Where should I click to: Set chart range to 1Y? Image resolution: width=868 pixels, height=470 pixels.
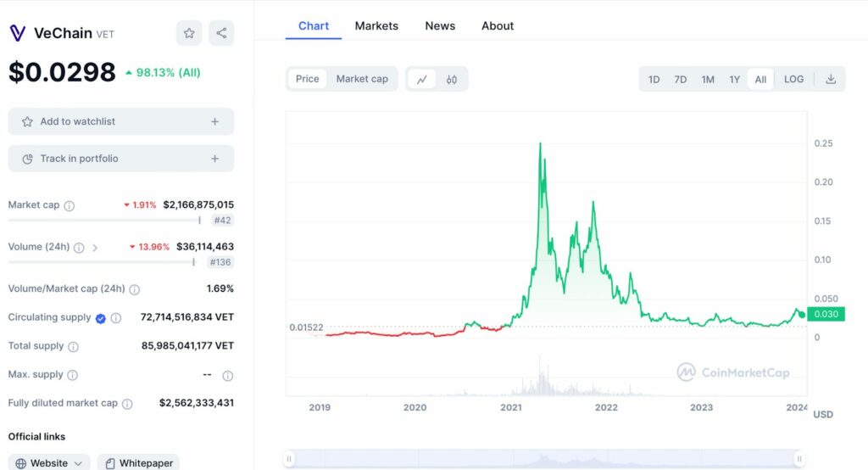click(x=734, y=79)
